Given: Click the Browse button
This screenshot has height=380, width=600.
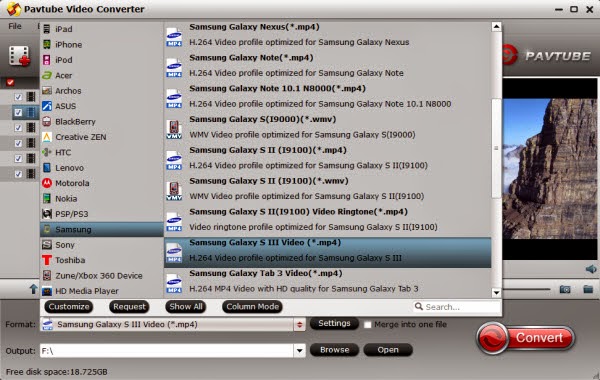Looking at the screenshot, I should pyautogui.click(x=334, y=350).
